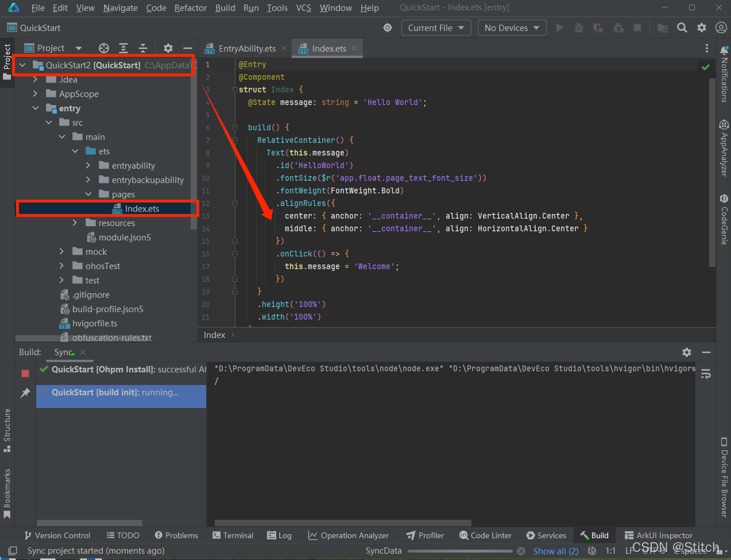Open Notifications side panel
Screen dimensions: 731x560
724,75
